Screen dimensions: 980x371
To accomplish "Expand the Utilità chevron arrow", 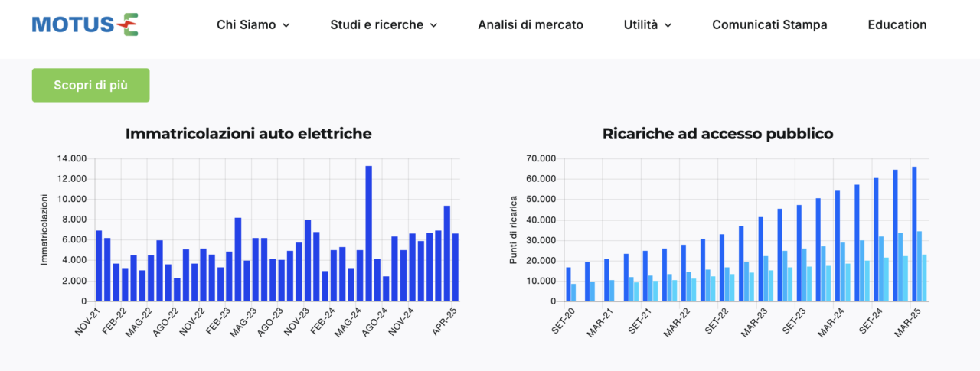I will click(x=668, y=25).
